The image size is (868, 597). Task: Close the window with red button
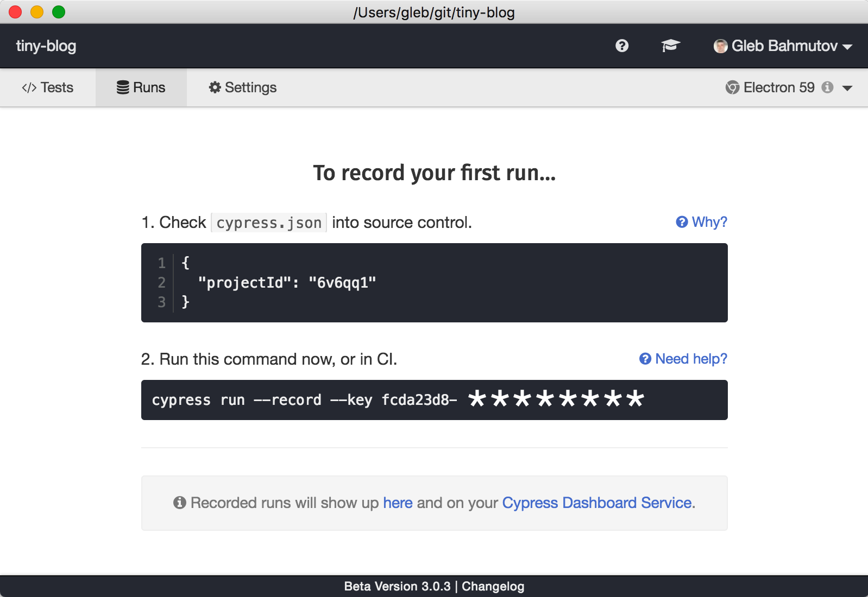coord(15,12)
